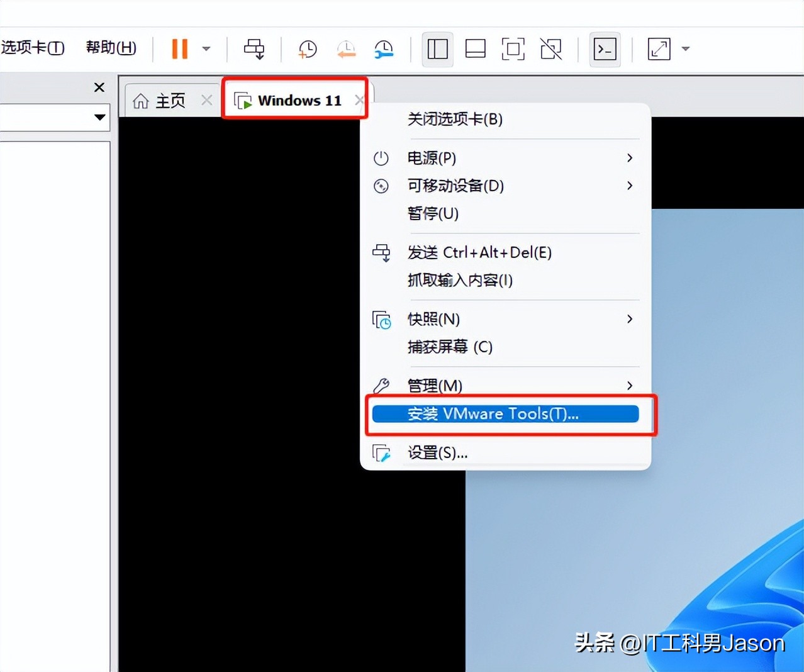Image resolution: width=804 pixels, height=672 pixels.
Task: Close the 主页 tab
Action: tap(206, 100)
